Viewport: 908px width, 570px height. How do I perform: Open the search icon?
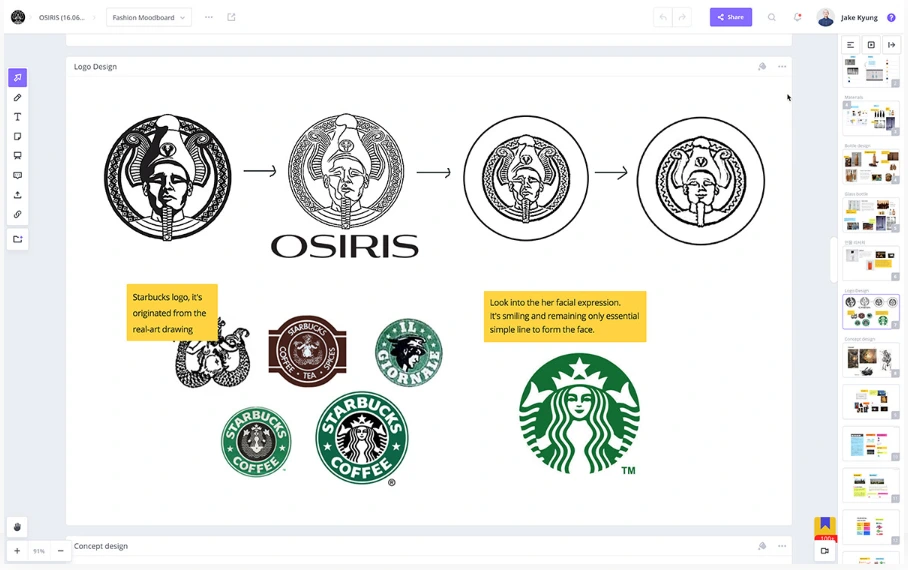(x=772, y=17)
